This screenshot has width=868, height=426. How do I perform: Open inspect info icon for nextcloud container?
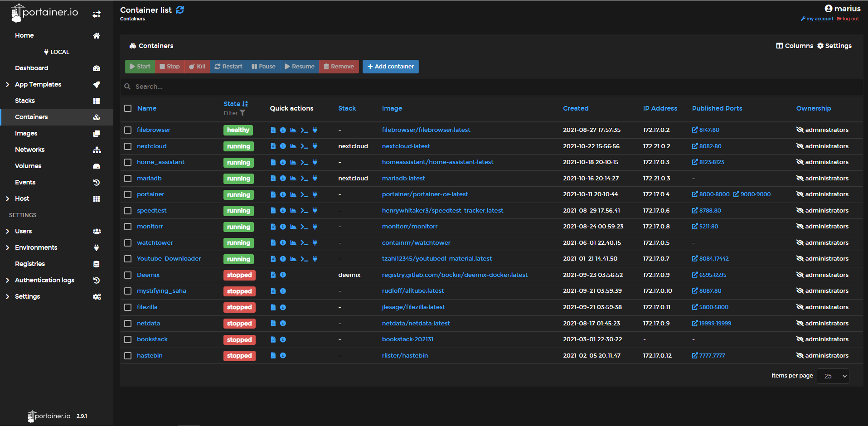(283, 146)
